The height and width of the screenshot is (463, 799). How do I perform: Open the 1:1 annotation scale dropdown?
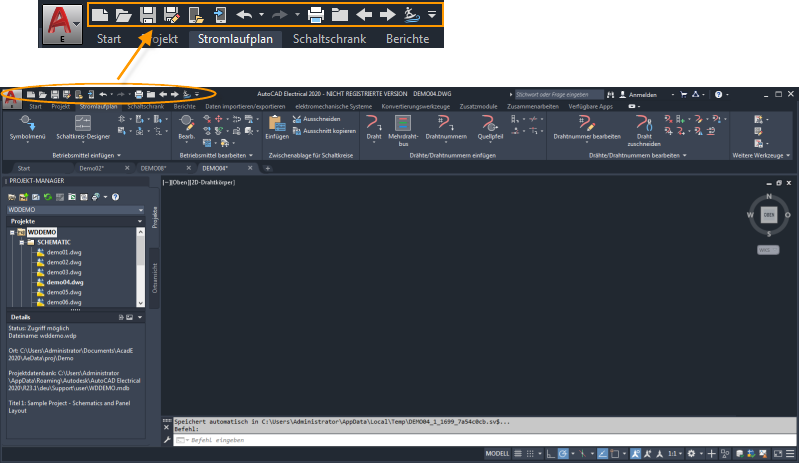[675, 453]
